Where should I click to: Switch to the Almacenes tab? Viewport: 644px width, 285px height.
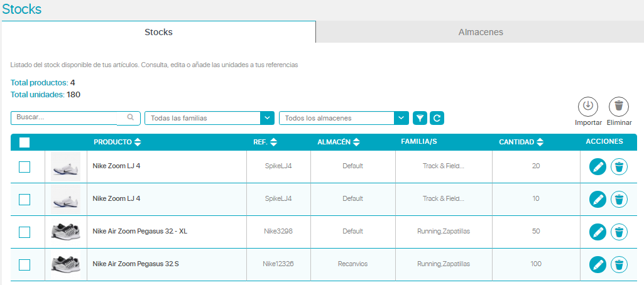tap(480, 32)
